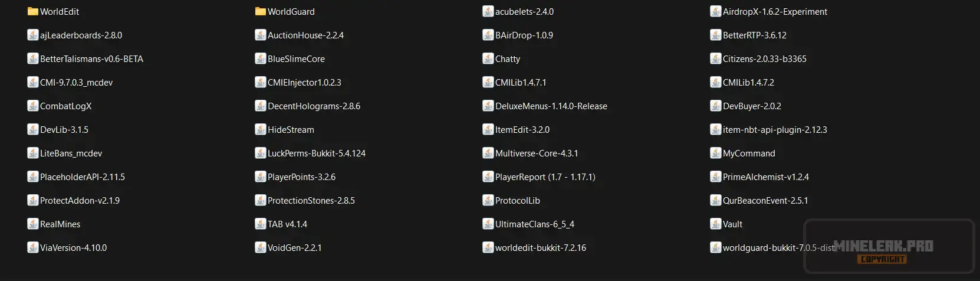Select the WorldEdit folder icon
The image size is (980, 281).
click(x=33, y=11)
